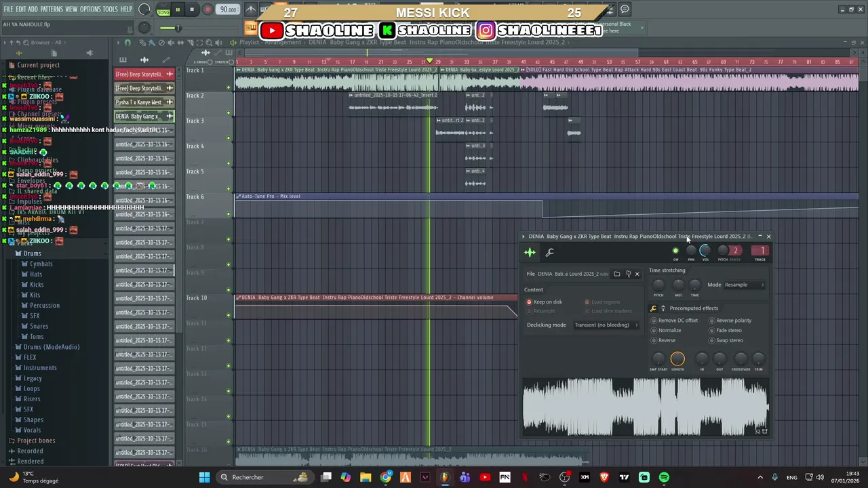Toggle the playlist magnet snap icon
The height and width of the screenshot is (488, 868).
point(127,43)
